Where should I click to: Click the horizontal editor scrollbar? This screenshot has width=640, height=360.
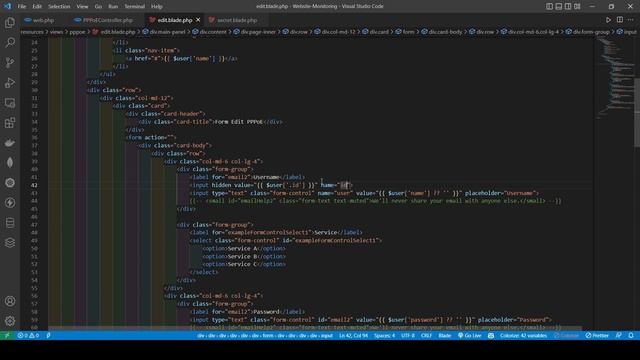pos(314,328)
